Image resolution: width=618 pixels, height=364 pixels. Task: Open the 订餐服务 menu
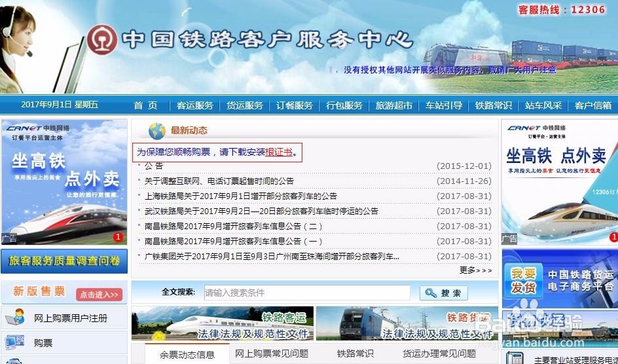[294, 105]
